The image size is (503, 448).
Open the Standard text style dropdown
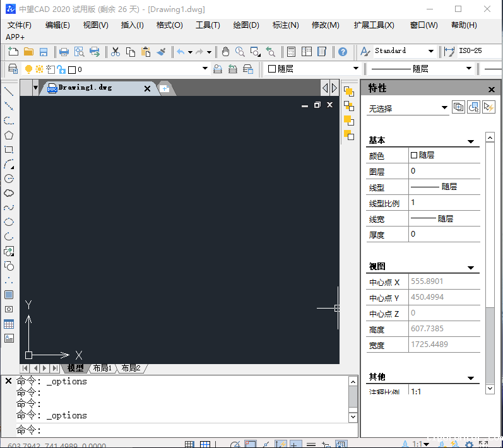(x=431, y=51)
